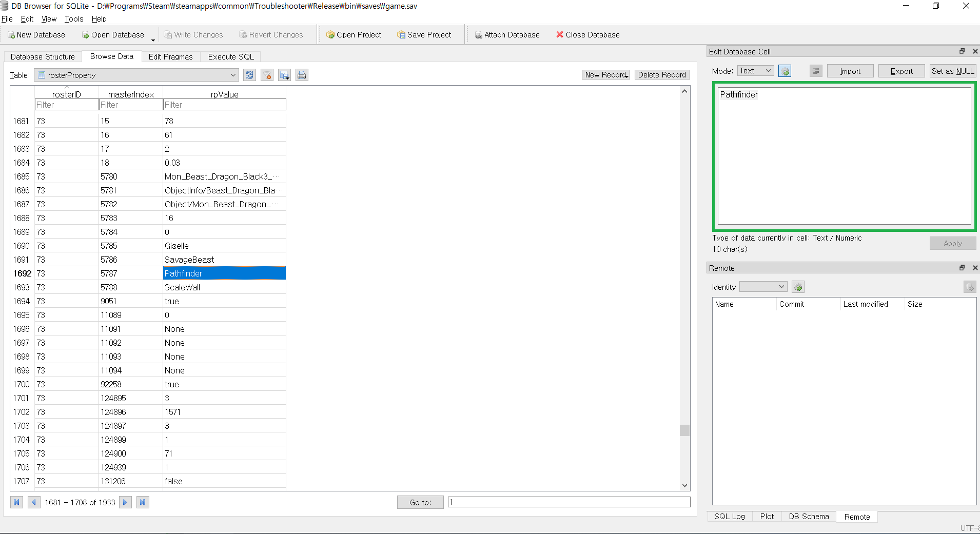Go to the next page of records
The width and height of the screenshot is (980, 534).
[x=125, y=502]
